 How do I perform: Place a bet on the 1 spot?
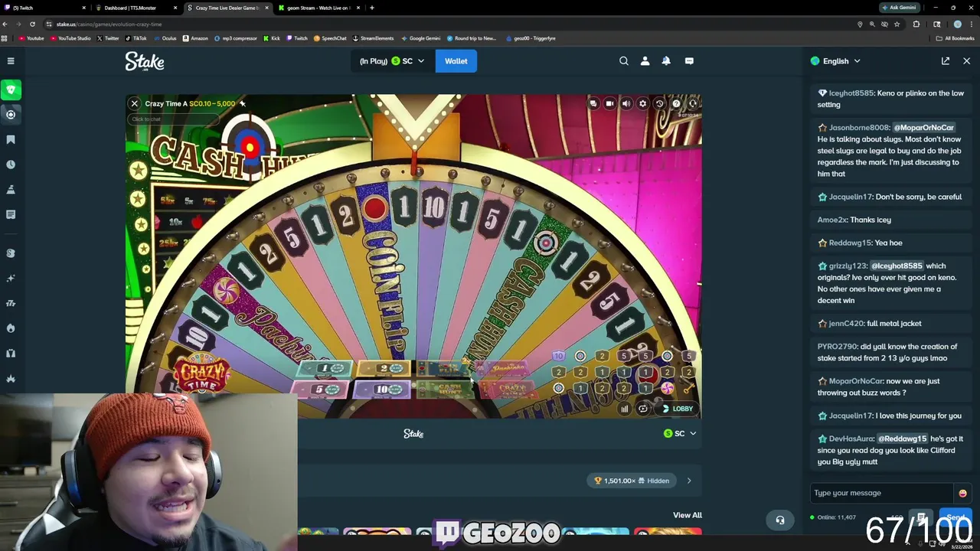pyautogui.click(x=325, y=369)
